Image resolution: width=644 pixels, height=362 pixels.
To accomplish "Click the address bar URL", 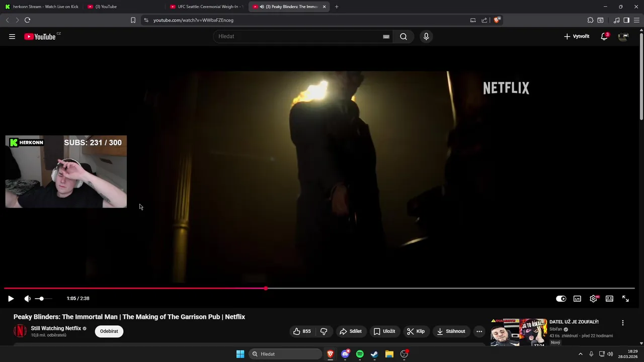I will click(x=193, y=20).
